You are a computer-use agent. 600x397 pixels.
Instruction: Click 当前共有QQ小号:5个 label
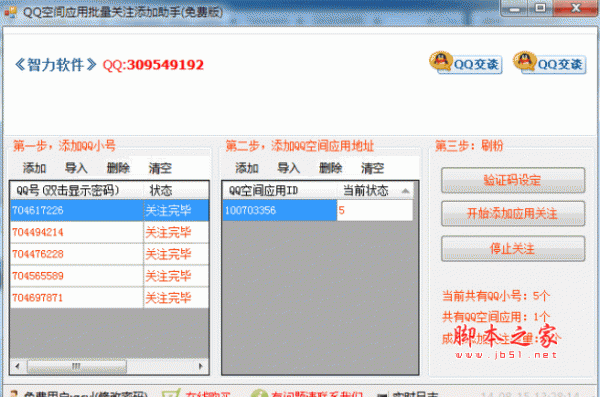pos(496,296)
